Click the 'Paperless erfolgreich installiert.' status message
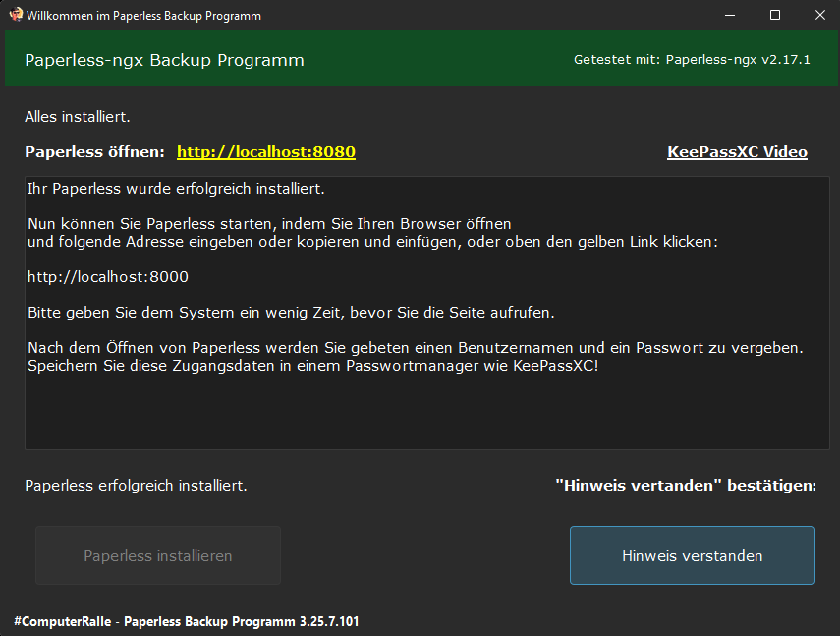The height and width of the screenshot is (636, 840). tap(136, 486)
